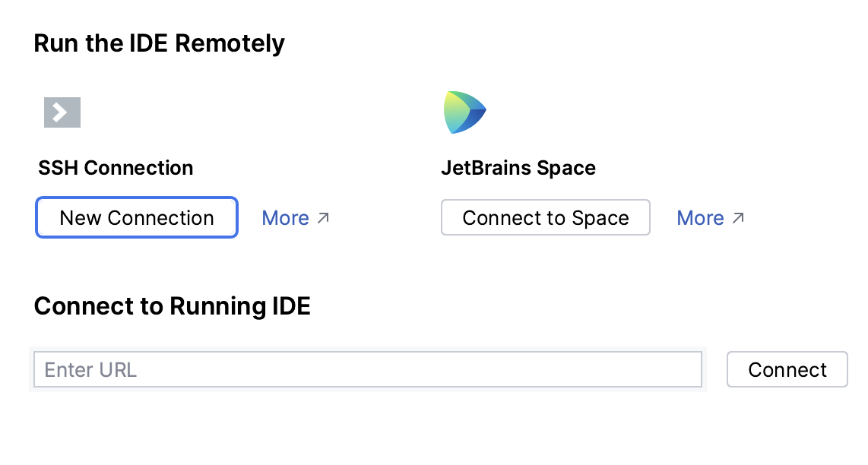This screenshot has width=868, height=465.
Task: Click the Connect button next to URL field
Action: 787,369
